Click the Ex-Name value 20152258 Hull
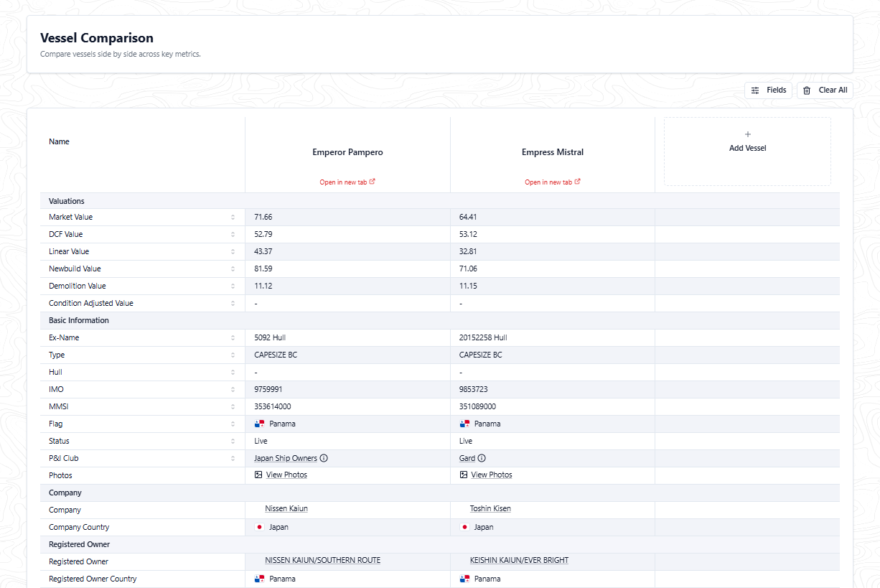Screen dimensions: 880x588 click(483, 337)
